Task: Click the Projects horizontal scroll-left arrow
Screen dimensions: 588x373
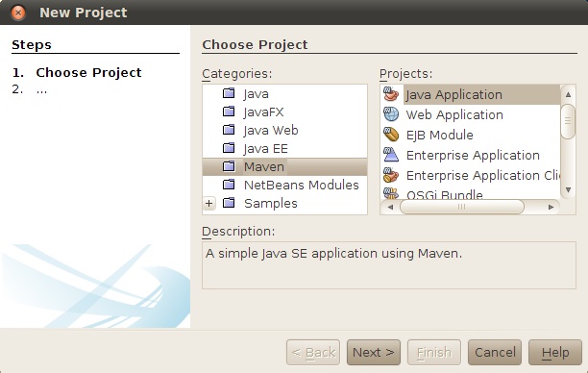Action: click(x=390, y=207)
